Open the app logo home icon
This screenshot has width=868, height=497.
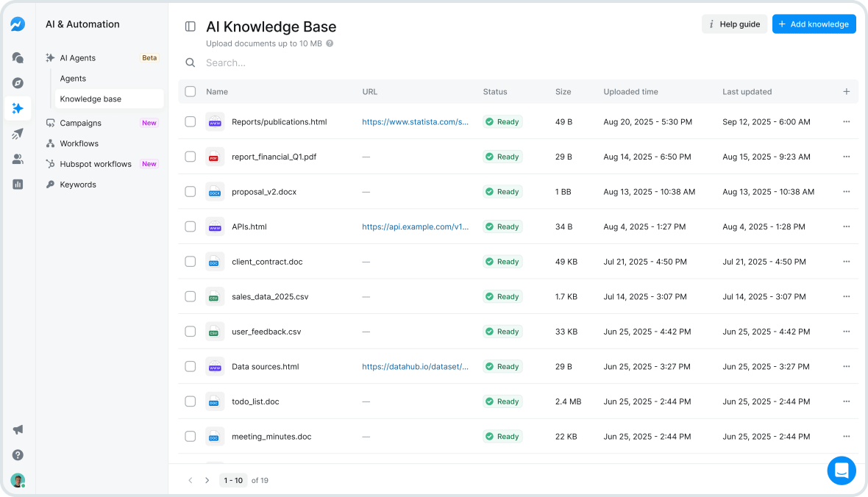(x=18, y=24)
